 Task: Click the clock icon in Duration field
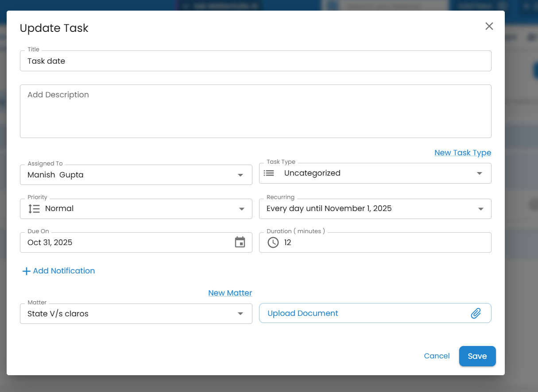[273, 242]
